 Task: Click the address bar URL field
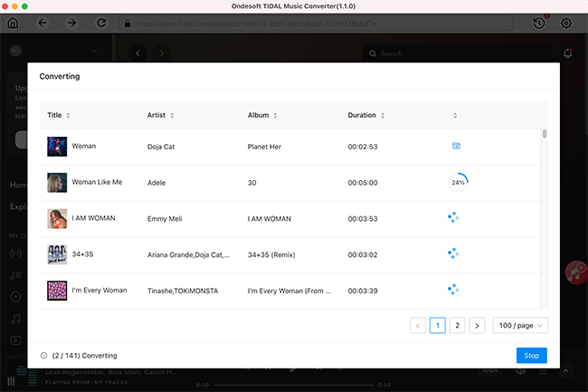tap(316, 24)
